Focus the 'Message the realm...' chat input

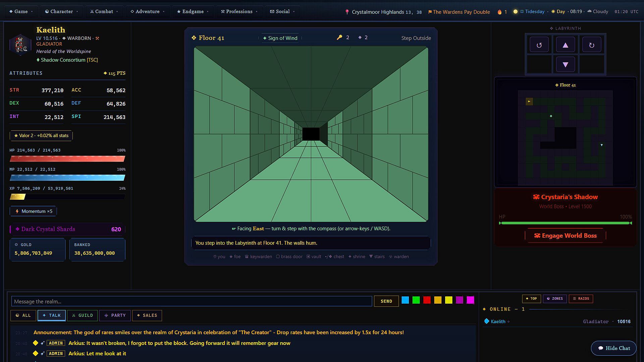click(x=192, y=301)
